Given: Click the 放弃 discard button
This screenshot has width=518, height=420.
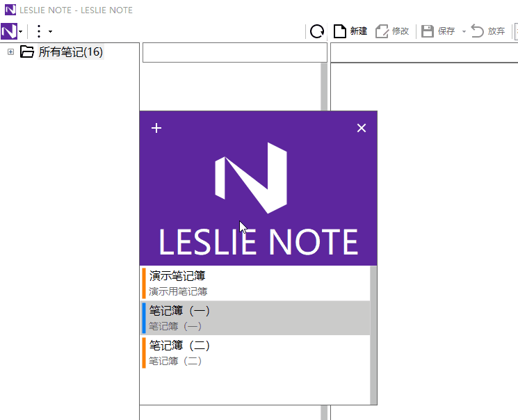Looking at the screenshot, I should pos(488,31).
